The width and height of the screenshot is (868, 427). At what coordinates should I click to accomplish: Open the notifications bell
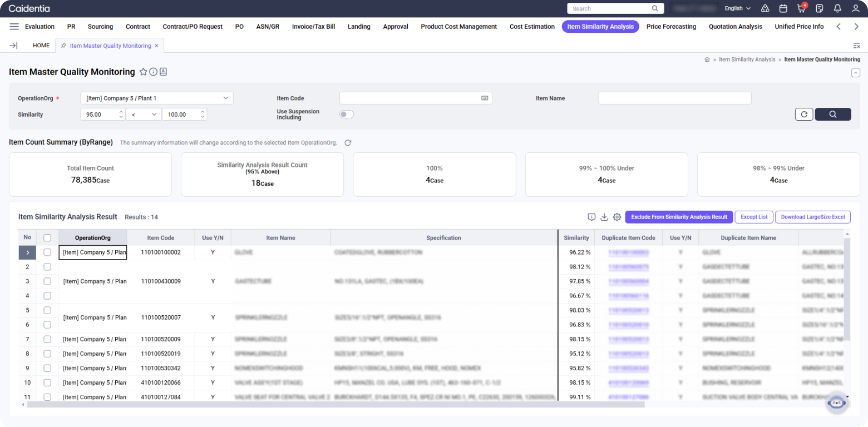click(837, 8)
